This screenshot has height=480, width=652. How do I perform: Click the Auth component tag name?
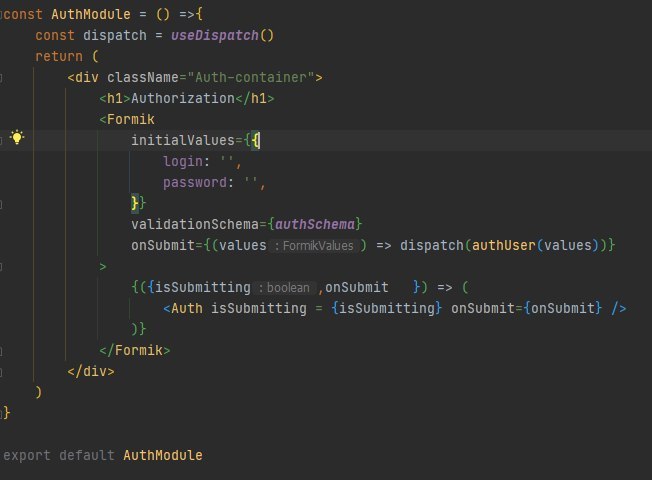click(x=187, y=309)
